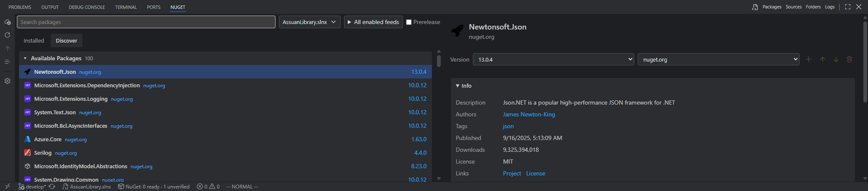Collapse the Available Packages section
Viewport: 868px width, 191px height.
[25, 58]
